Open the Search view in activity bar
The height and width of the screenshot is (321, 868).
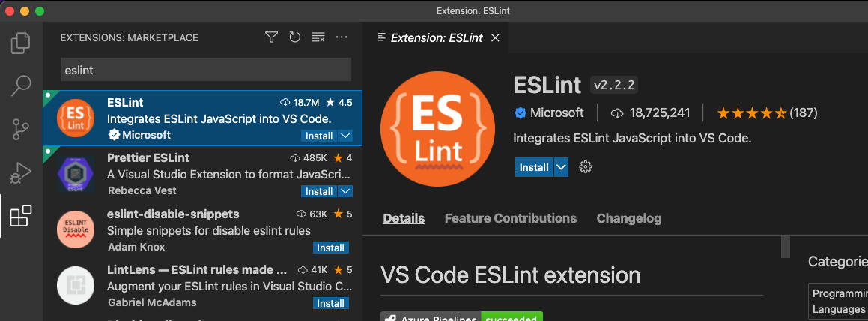[21, 85]
